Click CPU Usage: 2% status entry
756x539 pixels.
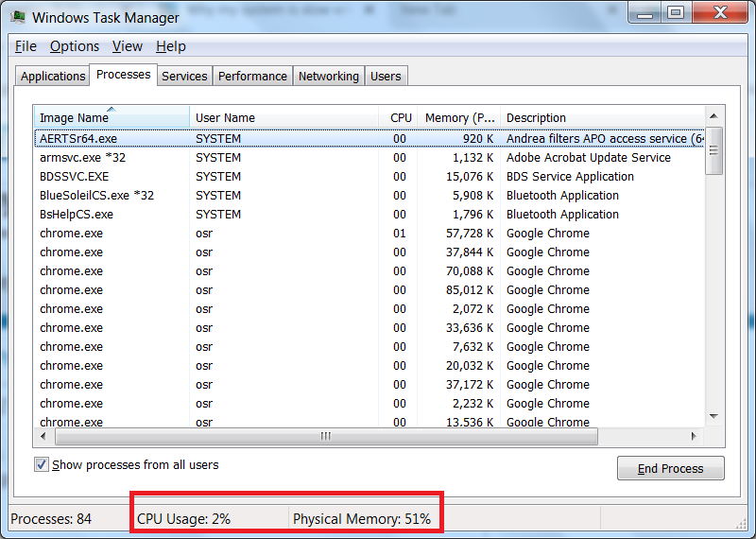click(x=183, y=519)
